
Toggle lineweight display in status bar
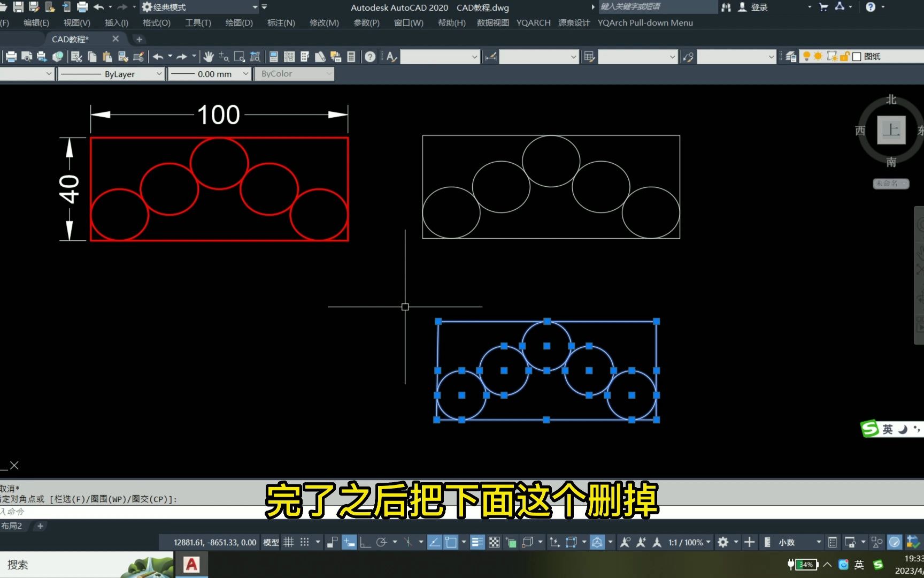(478, 542)
